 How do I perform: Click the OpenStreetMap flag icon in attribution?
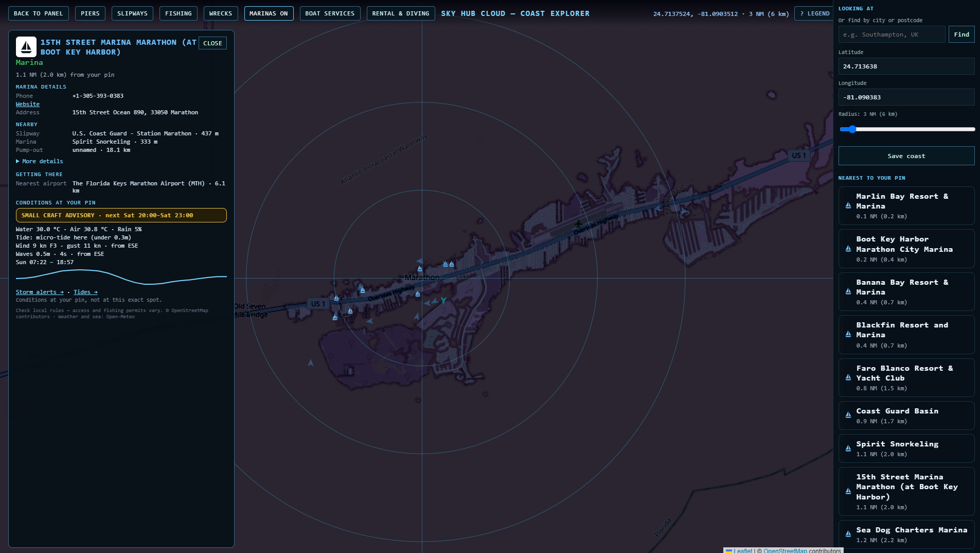click(729, 550)
